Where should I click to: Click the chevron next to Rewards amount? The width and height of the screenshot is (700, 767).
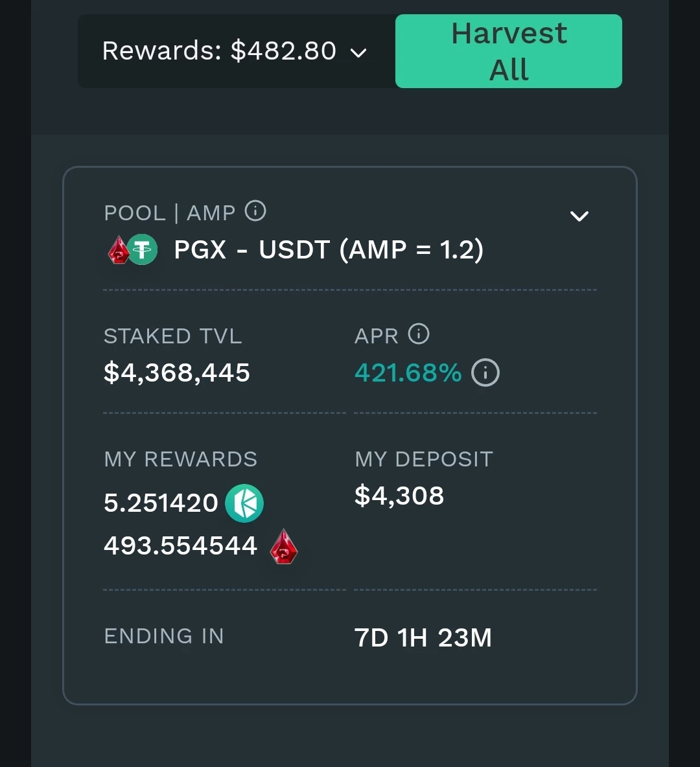[x=359, y=52]
